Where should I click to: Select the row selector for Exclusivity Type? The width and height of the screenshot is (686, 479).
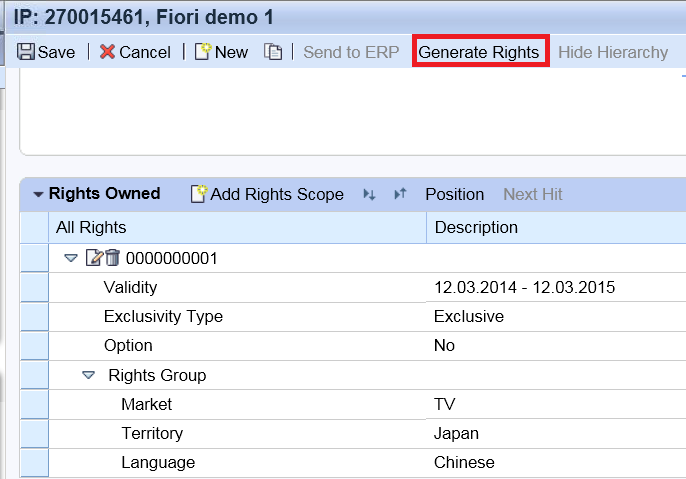(x=35, y=317)
